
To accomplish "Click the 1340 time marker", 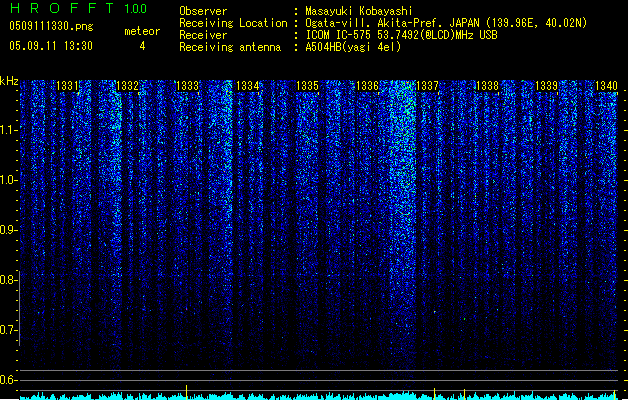I will click(606, 86).
